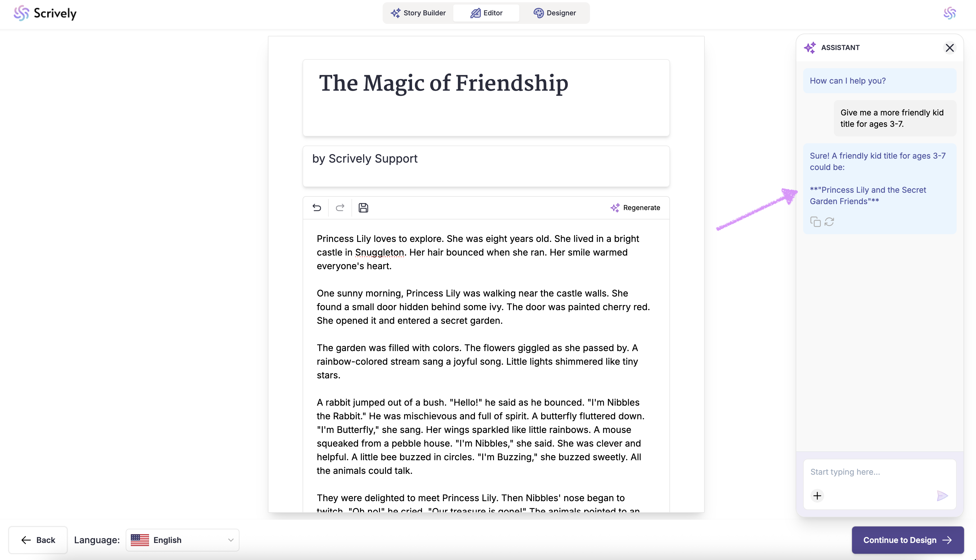976x560 pixels.
Task: Click the plus attachment icon in chat
Action: (817, 496)
